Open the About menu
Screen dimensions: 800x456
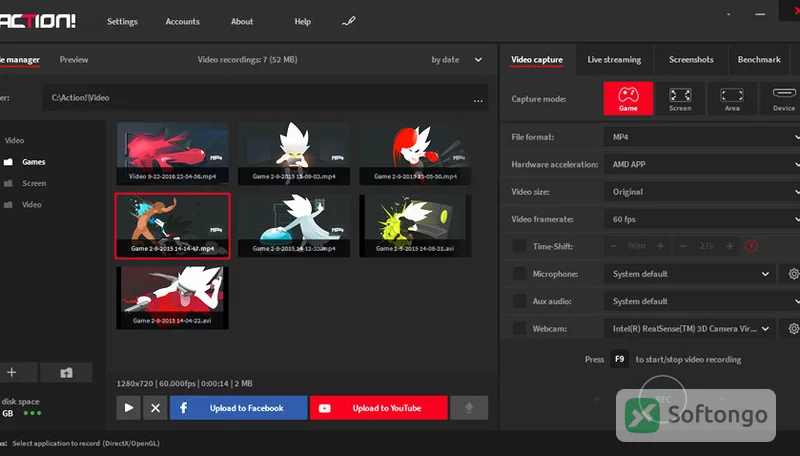click(x=242, y=21)
